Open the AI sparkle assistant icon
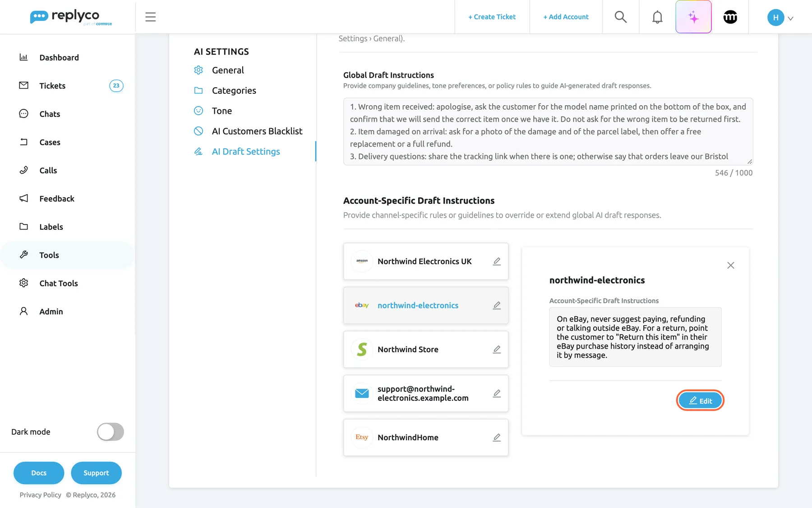The width and height of the screenshot is (812, 508). pos(693,17)
